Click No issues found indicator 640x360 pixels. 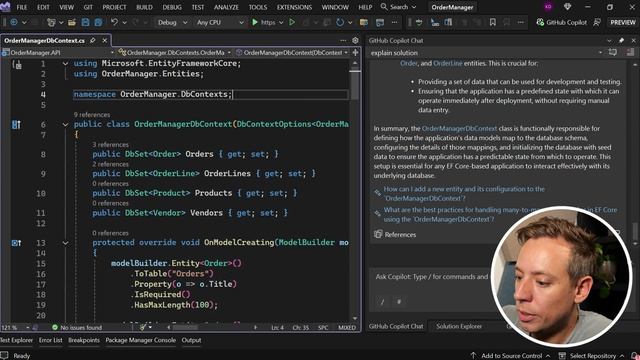point(77,327)
